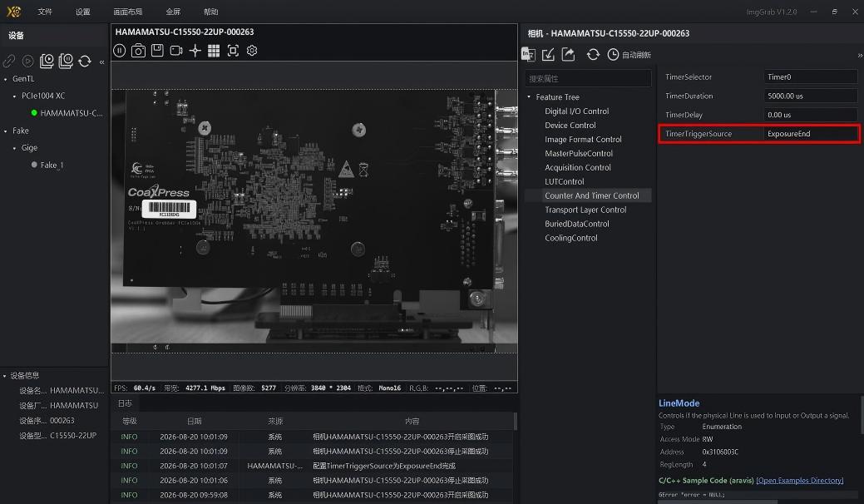Select Image Format Control
The height and width of the screenshot is (504, 864).
point(583,140)
